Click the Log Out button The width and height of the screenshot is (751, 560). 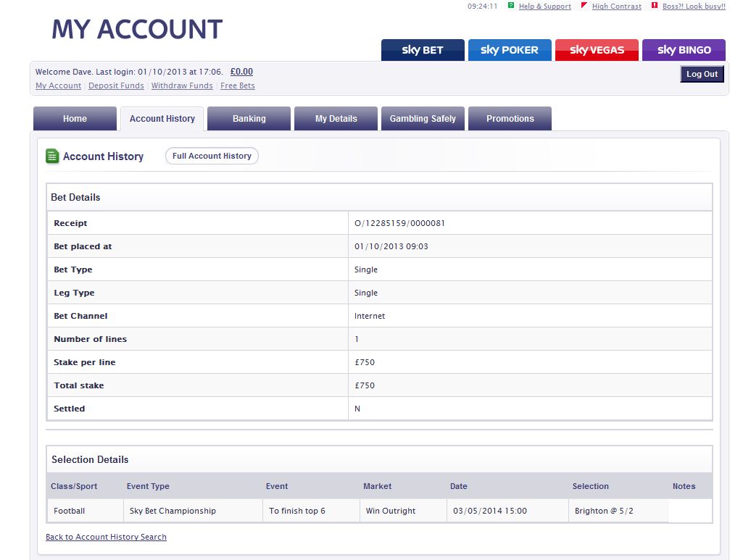pos(702,74)
